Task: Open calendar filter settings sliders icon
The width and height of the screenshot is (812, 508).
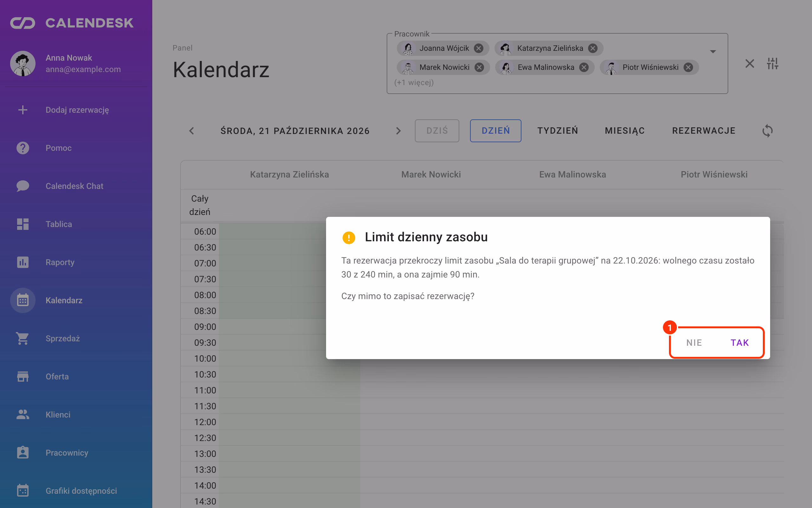Action: [772, 63]
